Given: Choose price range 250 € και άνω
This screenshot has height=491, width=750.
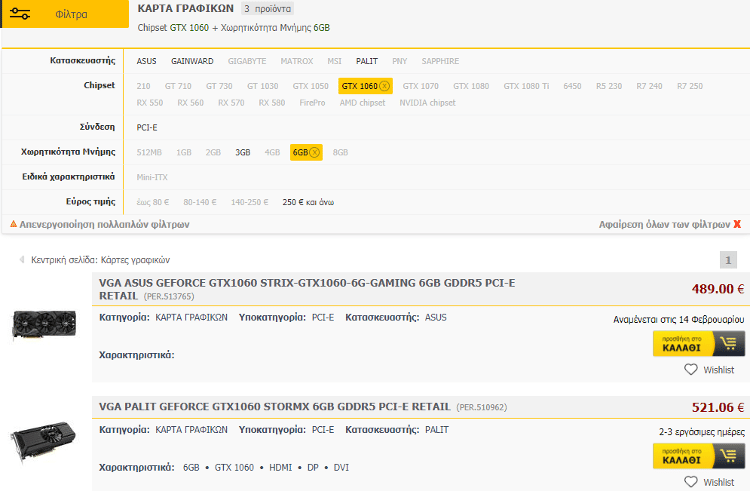Looking at the screenshot, I should [308, 202].
